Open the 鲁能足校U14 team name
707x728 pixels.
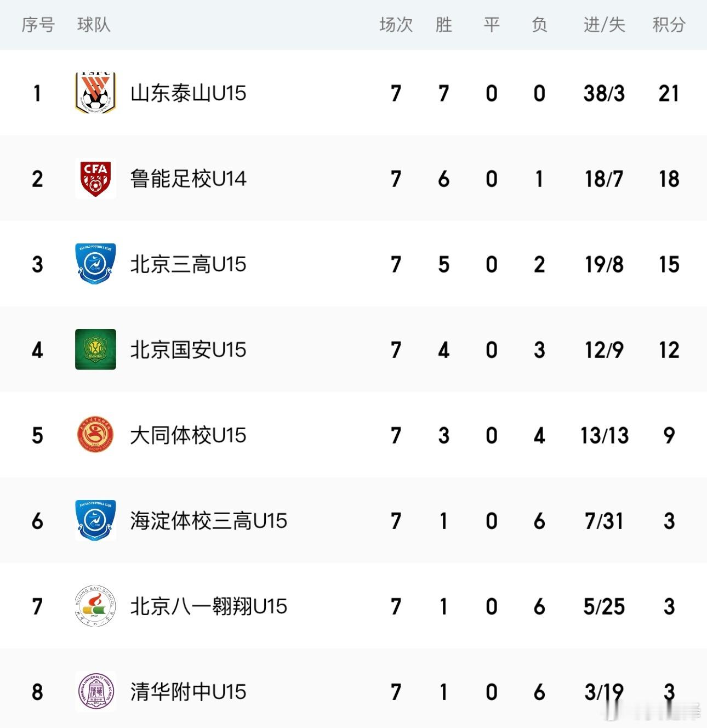click(188, 179)
